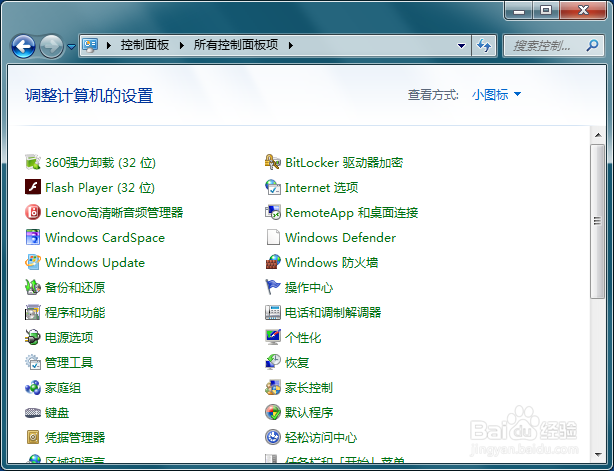This screenshot has height=471, width=614.
Task: Open the 管理工具 link
Action: 69,363
